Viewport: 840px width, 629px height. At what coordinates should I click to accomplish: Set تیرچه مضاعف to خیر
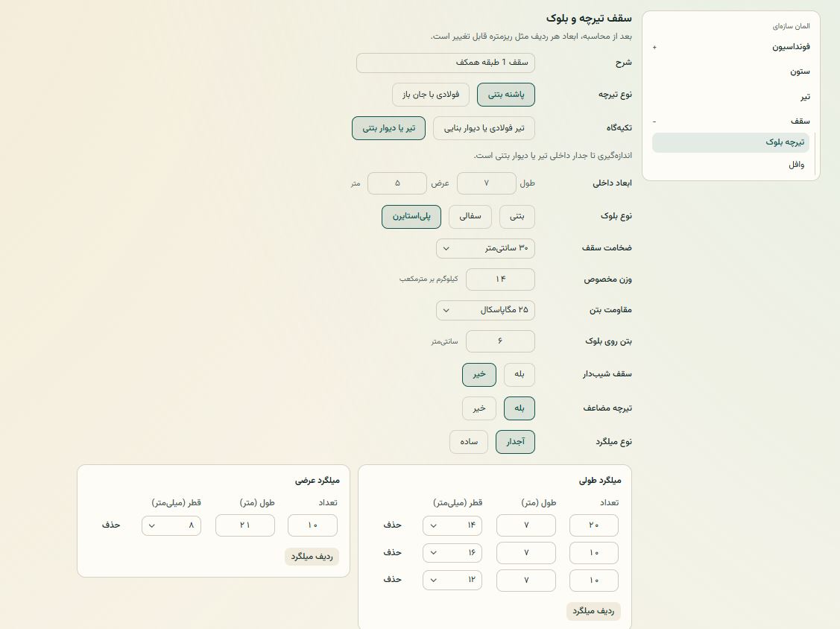click(x=479, y=408)
